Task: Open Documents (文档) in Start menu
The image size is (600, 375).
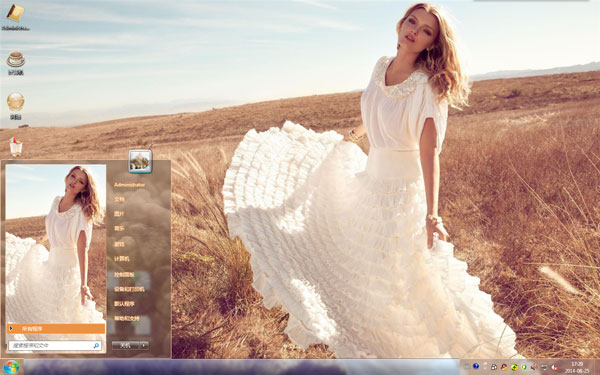Action: coord(119,199)
